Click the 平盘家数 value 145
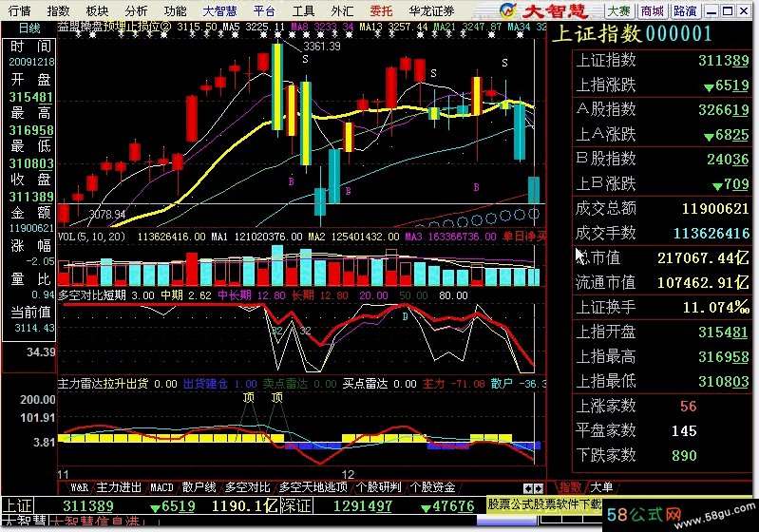This screenshot has height=532, width=759. (x=684, y=431)
